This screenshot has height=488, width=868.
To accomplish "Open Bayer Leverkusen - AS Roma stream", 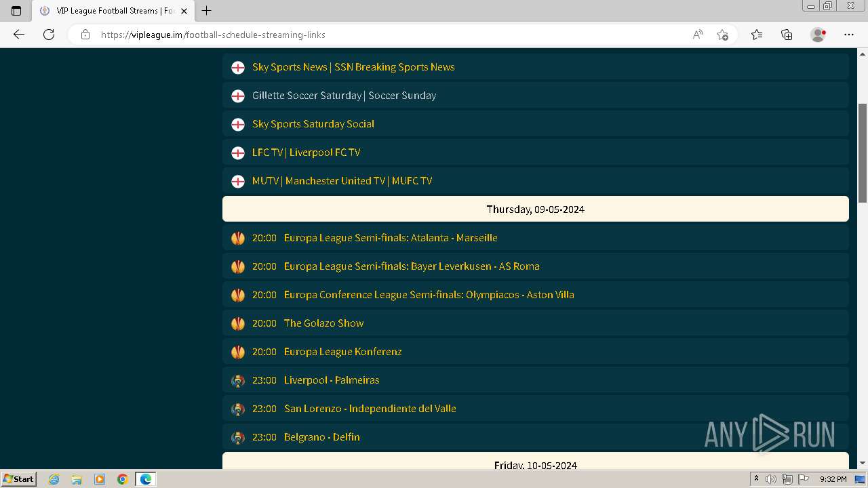I will point(412,266).
